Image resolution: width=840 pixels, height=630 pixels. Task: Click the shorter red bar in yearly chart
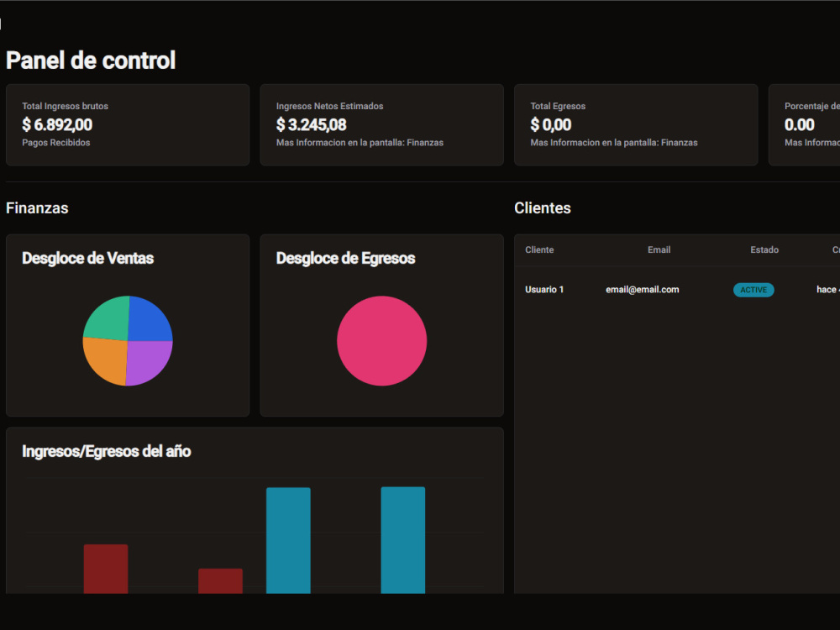click(x=220, y=581)
